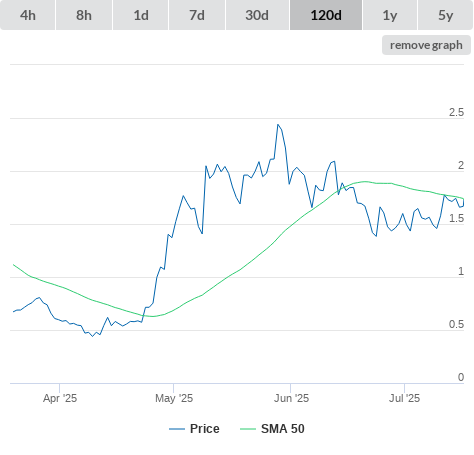Click the 2.5 y-axis value label
474x455 pixels.
click(x=456, y=112)
